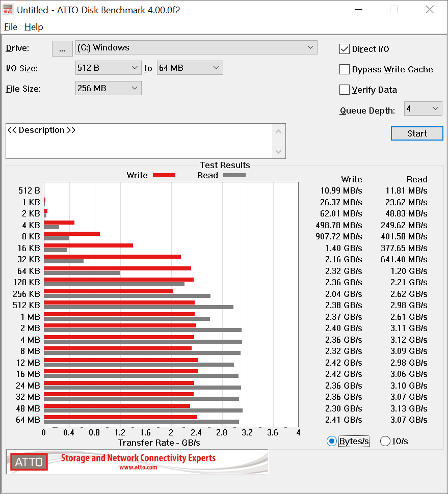This screenshot has height=494, width=448.
Task: Click the 'Test Results' heading
Action: coord(225,166)
